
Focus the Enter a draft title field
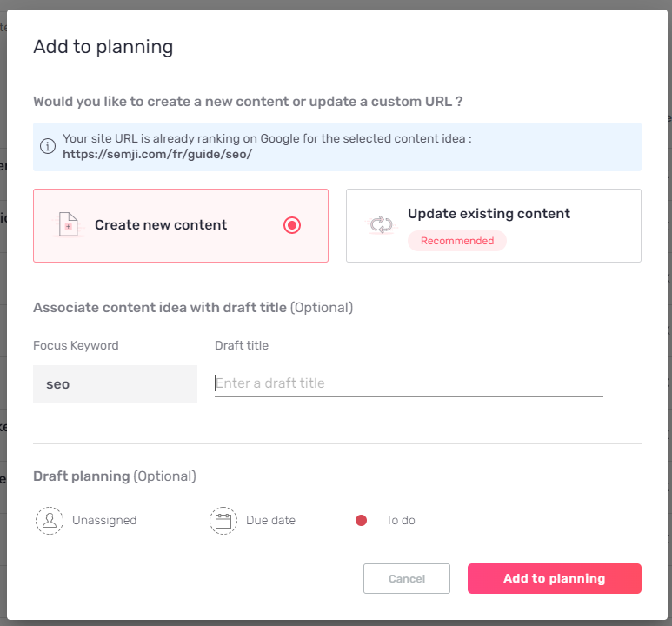pyautogui.click(x=409, y=383)
